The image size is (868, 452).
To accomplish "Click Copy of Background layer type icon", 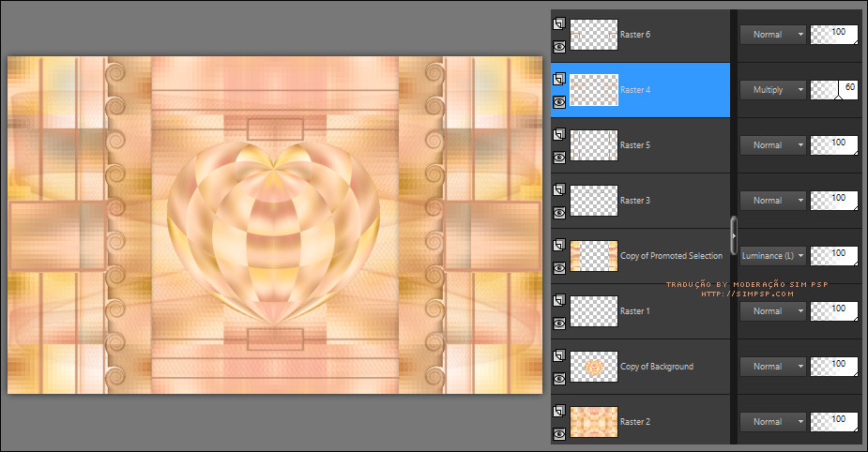I will coord(559,356).
